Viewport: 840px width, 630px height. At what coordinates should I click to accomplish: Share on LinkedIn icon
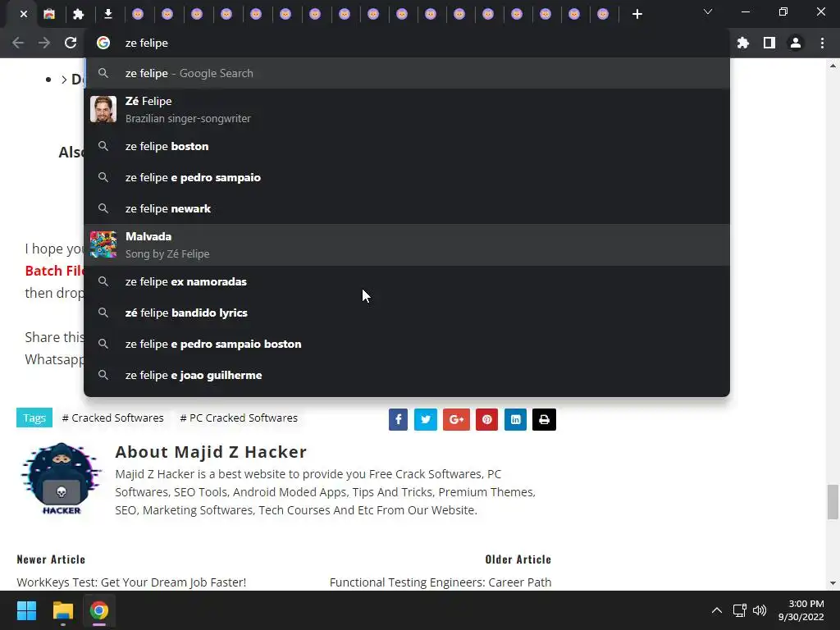pos(515,419)
